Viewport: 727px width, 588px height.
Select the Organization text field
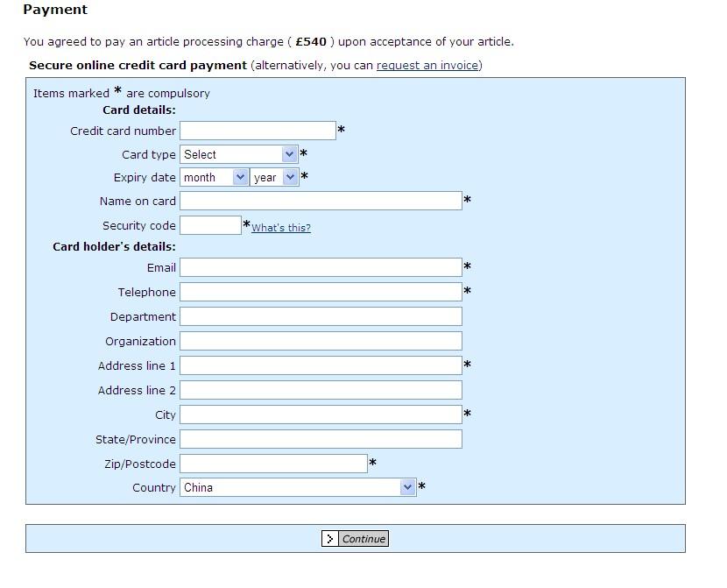click(x=321, y=341)
